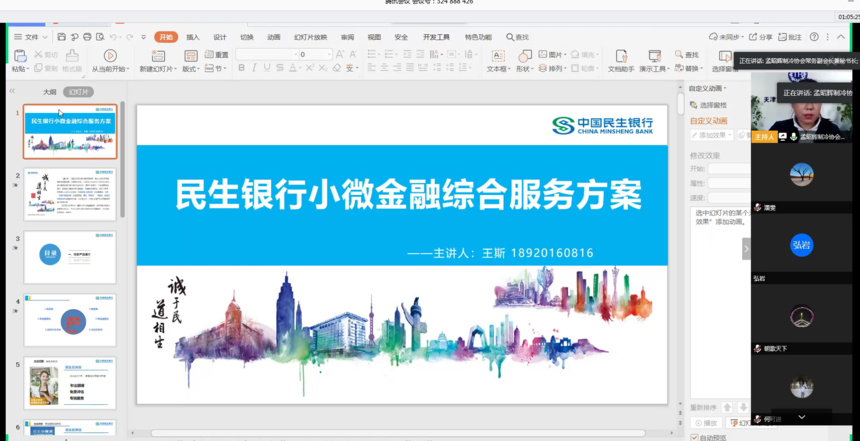
Task: Click the Clear Formatting eraser icon
Action: (x=336, y=67)
